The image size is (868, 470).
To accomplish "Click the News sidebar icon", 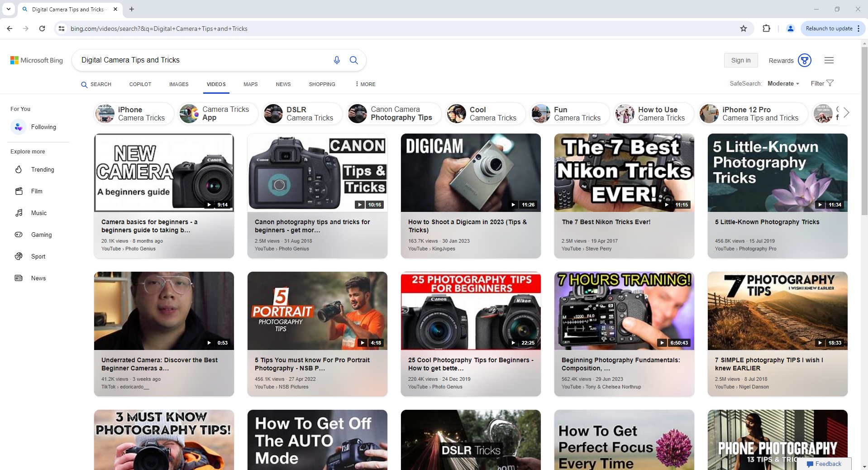I will pyautogui.click(x=19, y=278).
